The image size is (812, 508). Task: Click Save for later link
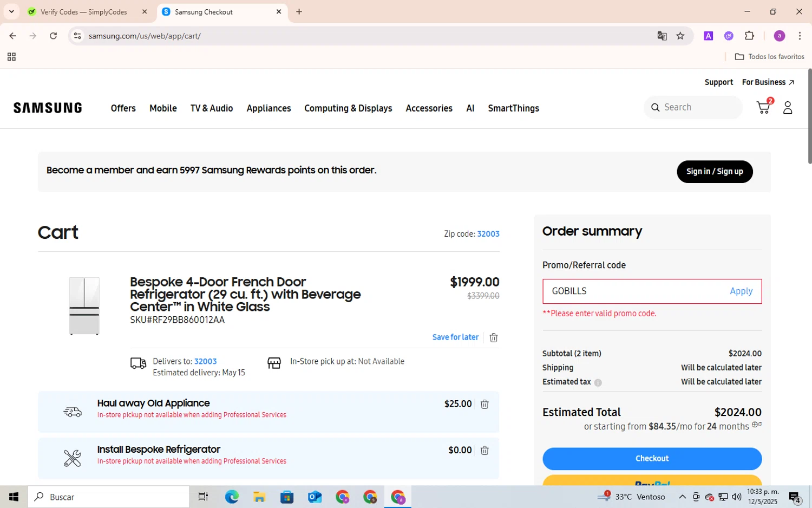[x=455, y=337]
